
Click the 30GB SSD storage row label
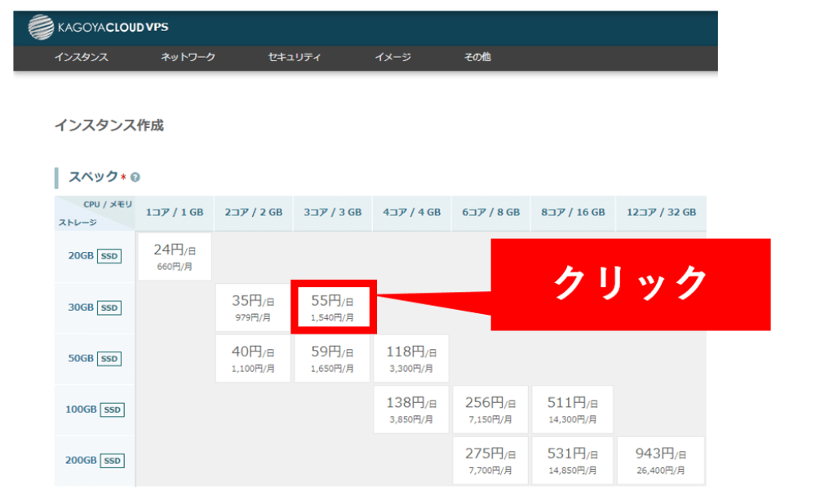pyautogui.click(x=95, y=307)
